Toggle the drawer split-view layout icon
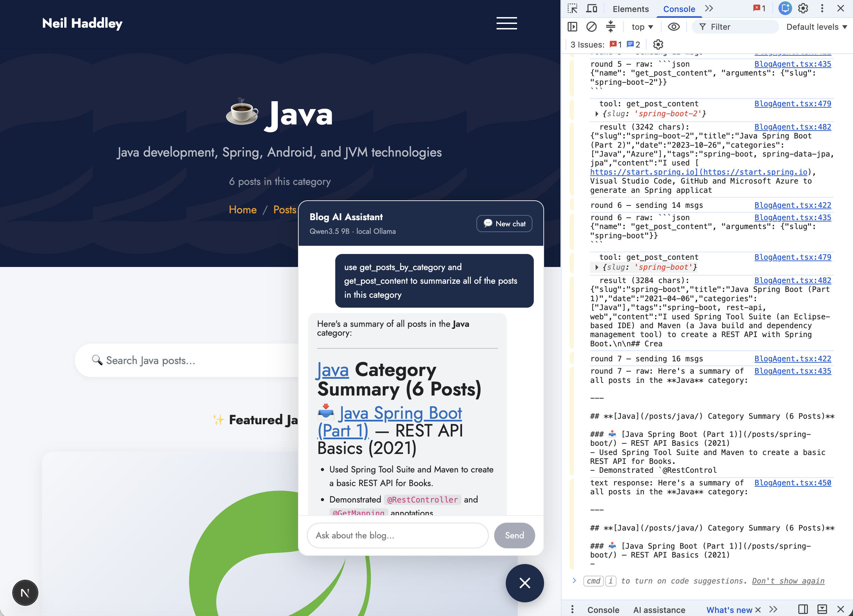 (x=803, y=609)
